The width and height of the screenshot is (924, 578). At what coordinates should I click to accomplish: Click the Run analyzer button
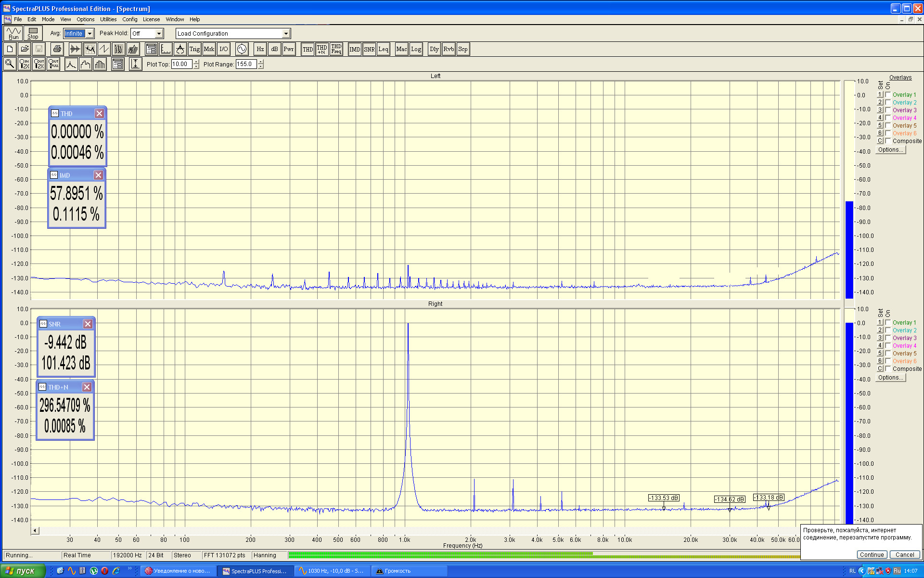pos(13,33)
